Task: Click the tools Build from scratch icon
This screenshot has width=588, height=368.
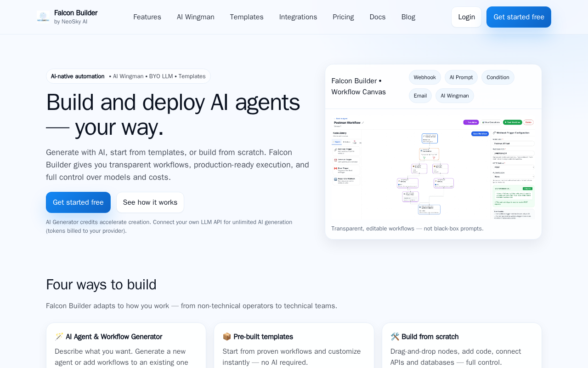Action: (395, 337)
